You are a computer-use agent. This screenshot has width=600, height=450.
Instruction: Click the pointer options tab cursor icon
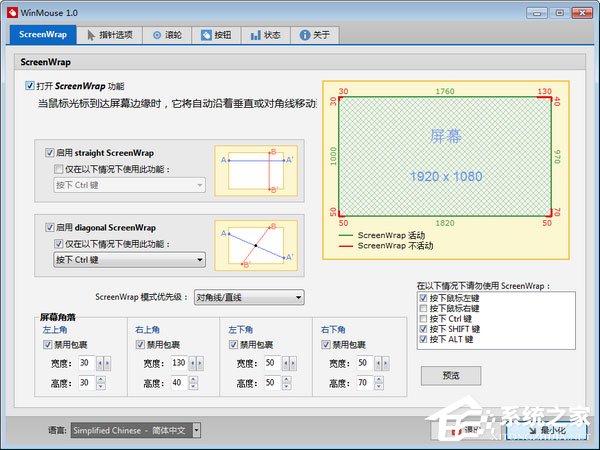pyautogui.click(x=90, y=35)
